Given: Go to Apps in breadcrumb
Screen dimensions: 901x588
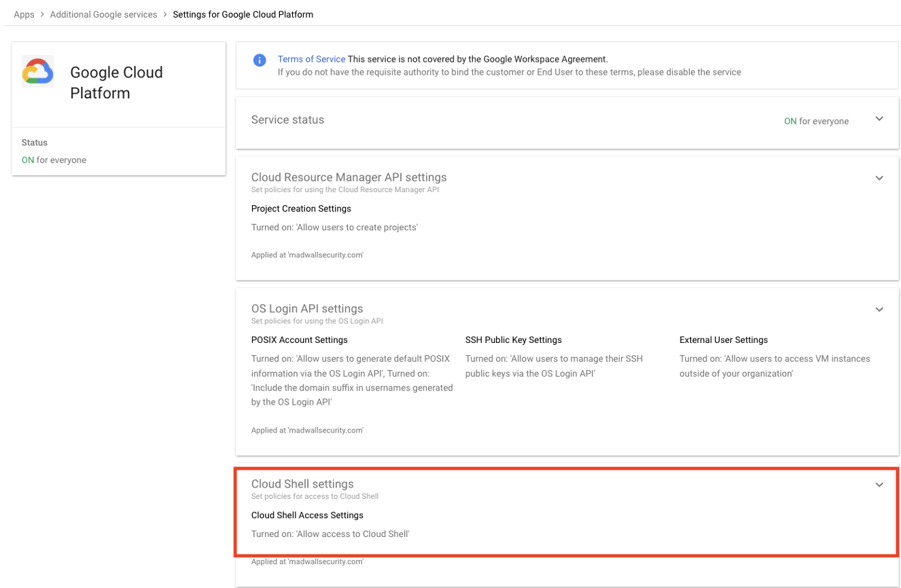Looking at the screenshot, I should [24, 14].
